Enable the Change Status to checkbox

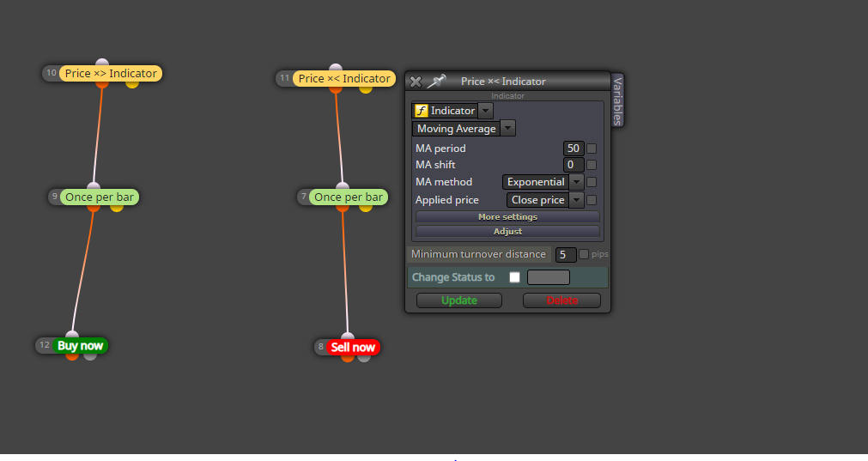[515, 277]
